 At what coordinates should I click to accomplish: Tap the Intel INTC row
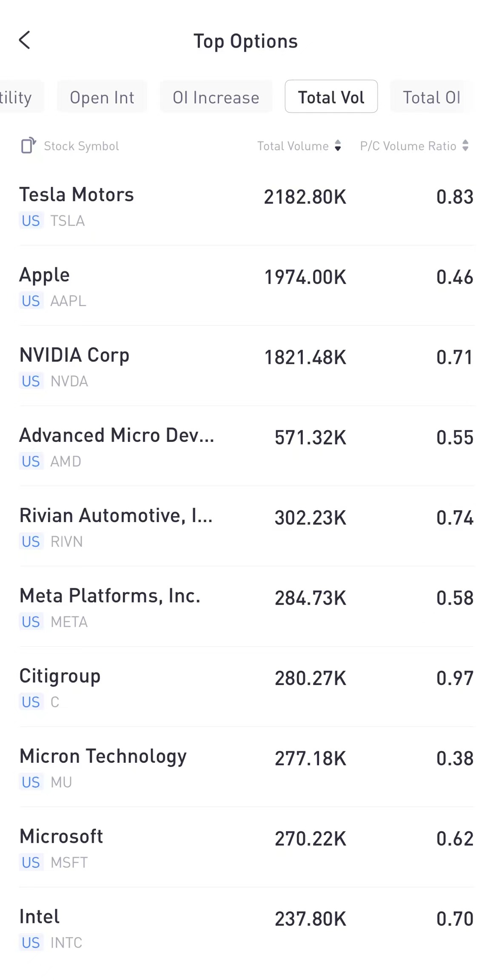coord(246,928)
